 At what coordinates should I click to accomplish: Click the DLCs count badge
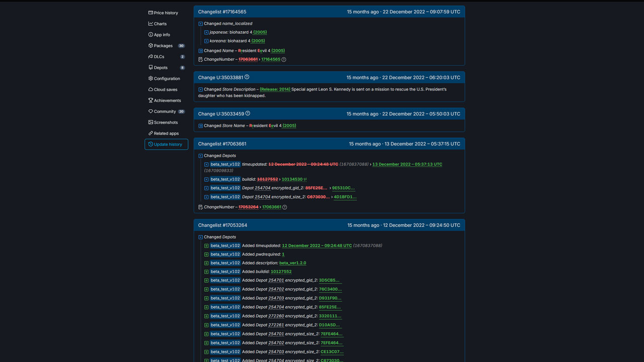tap(182, 57)
